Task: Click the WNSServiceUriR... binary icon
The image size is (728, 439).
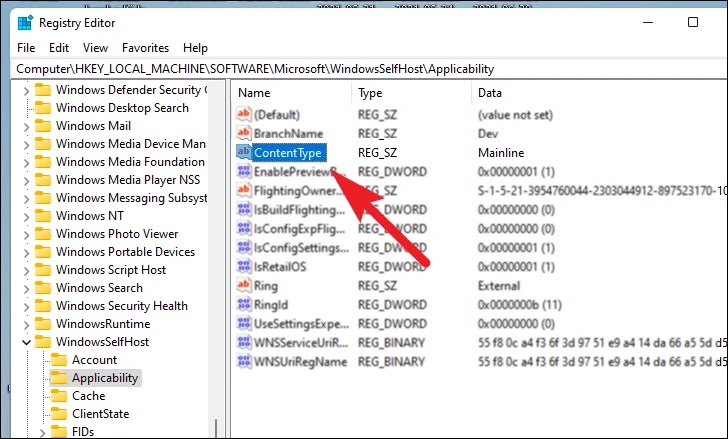Action: pos(244,342)
